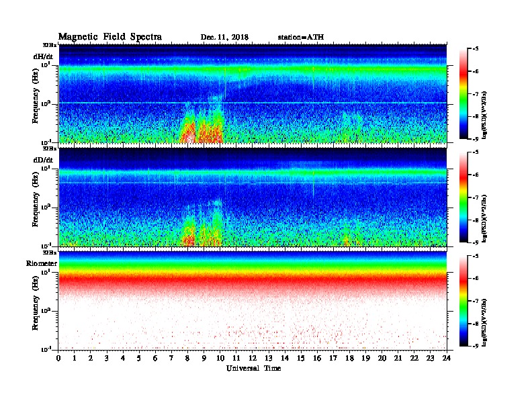Select the dD/dt panel label
Viewport: 532px width, 411px height.
(43, 160)
